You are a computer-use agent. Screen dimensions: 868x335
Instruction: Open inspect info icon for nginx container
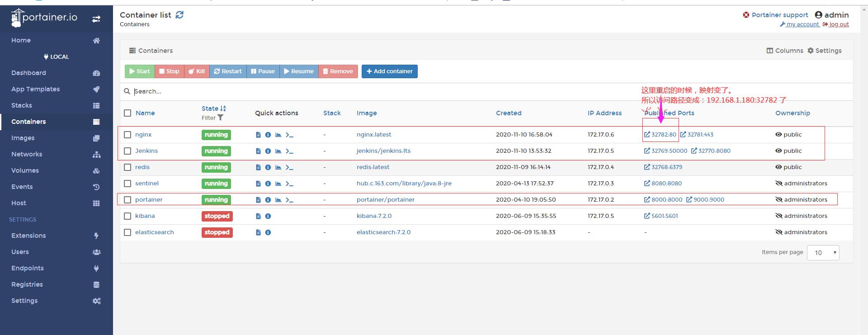pos(268,135)
